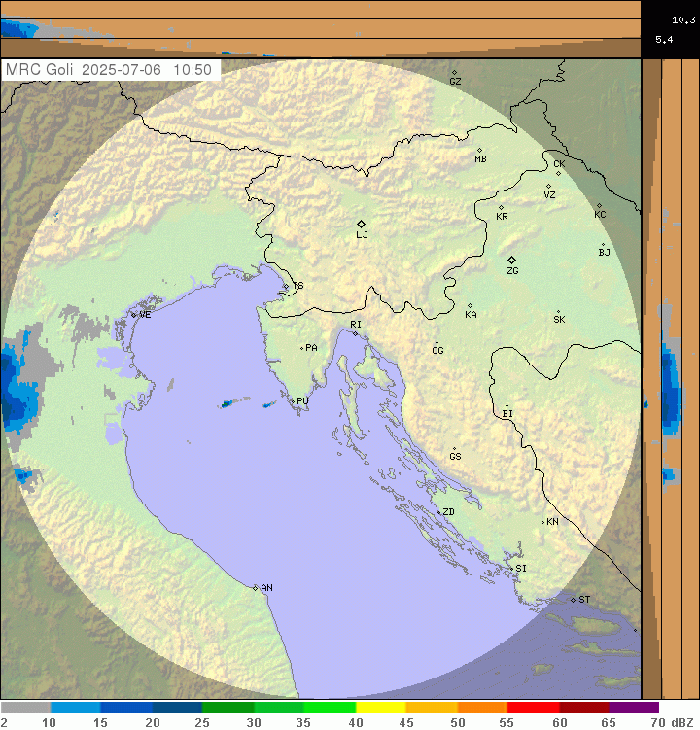This screenshot has height=730, width=700.
Task: Select the KA city label
Action: tap(471, 315)
